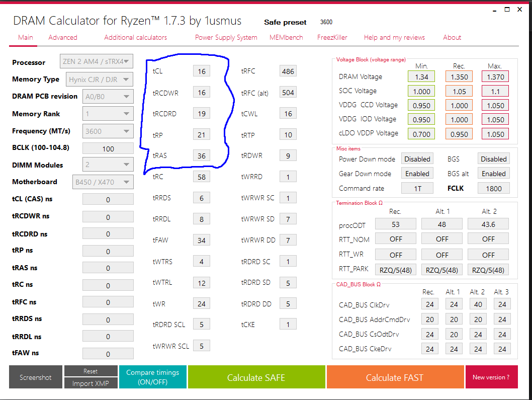Expand the Frequency (MT/s) dropdown
The height and width of the screenshot is (400, 532).
click(x=108, y=131)
